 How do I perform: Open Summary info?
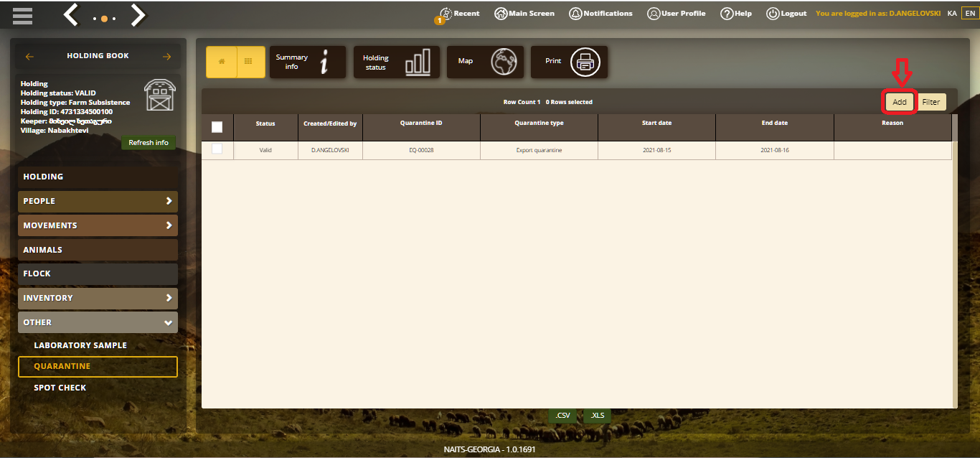tap(308, 62)
